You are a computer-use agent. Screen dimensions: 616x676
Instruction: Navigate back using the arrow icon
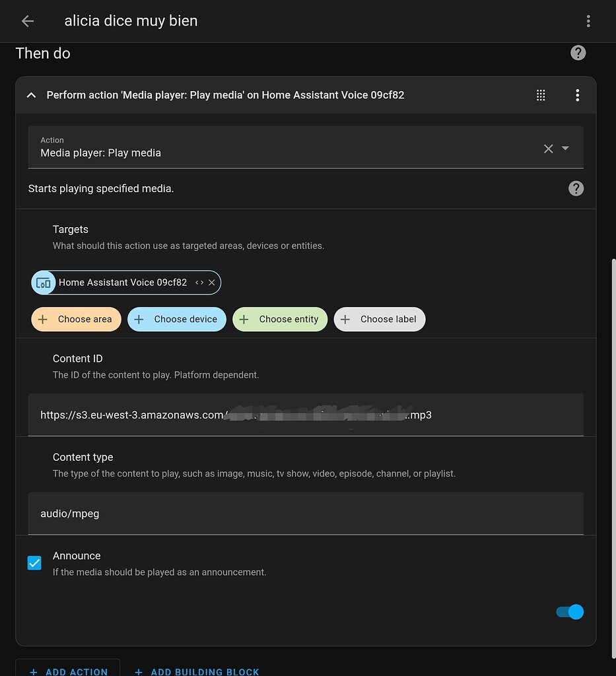26,20
